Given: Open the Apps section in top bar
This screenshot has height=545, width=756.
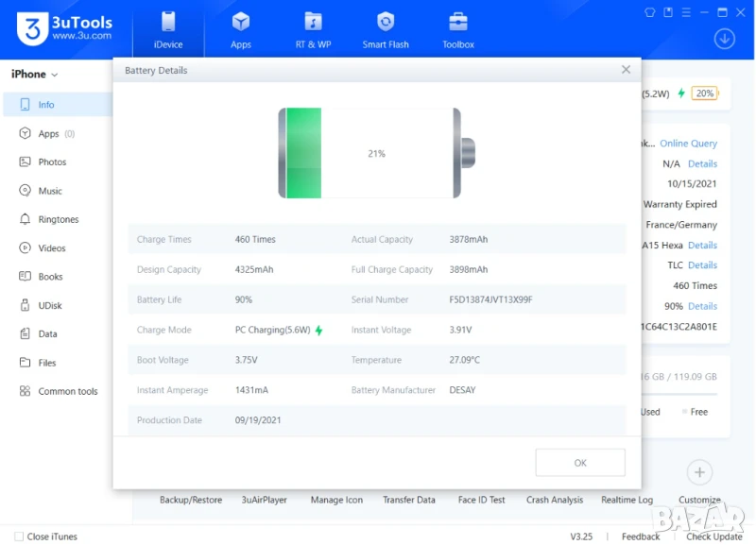Looking at the screenshot, I should [x=241, y=29].
